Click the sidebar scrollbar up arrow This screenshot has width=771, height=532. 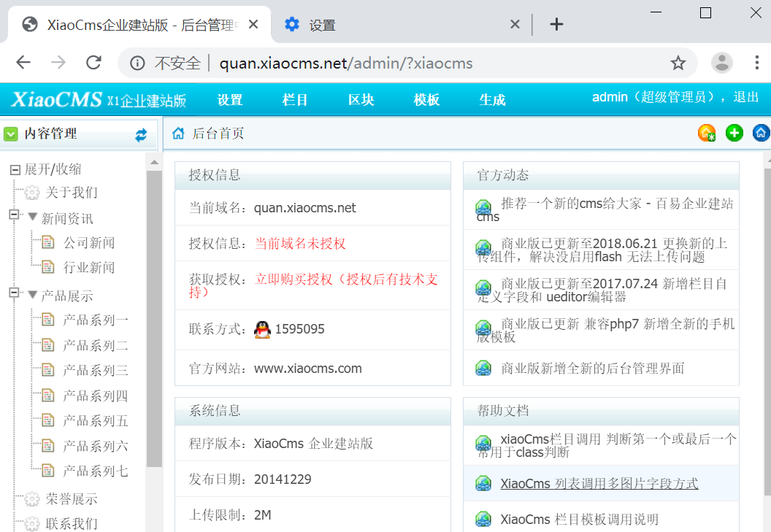[154, 162]
